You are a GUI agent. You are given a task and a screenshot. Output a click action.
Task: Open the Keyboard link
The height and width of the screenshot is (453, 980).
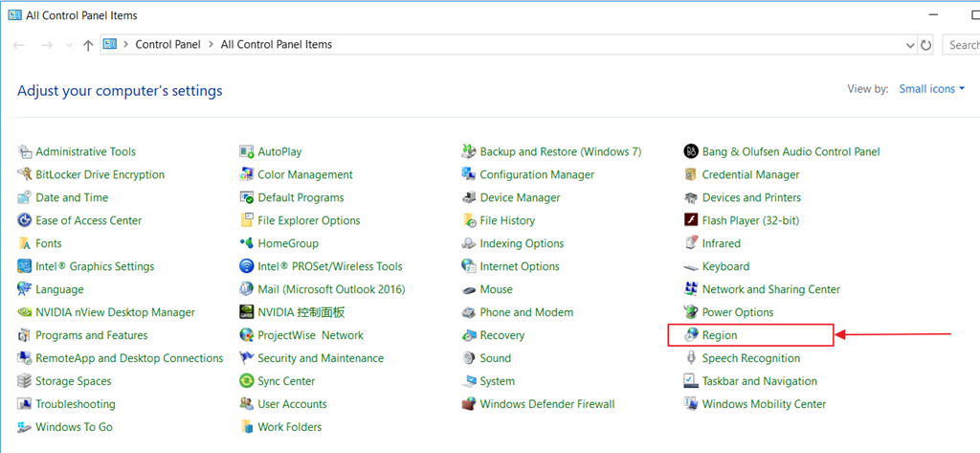pyautogui.click(x=725, y=266)
